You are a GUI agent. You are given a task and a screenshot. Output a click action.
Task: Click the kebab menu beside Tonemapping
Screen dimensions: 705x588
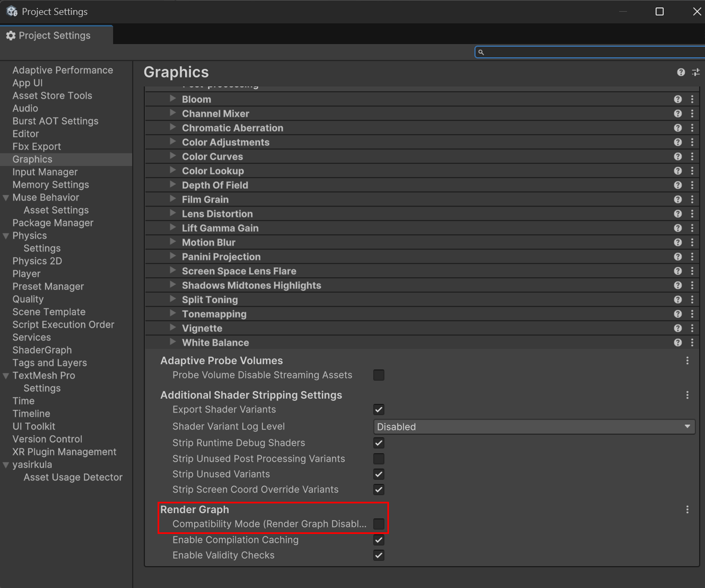[x=693, y=314]
